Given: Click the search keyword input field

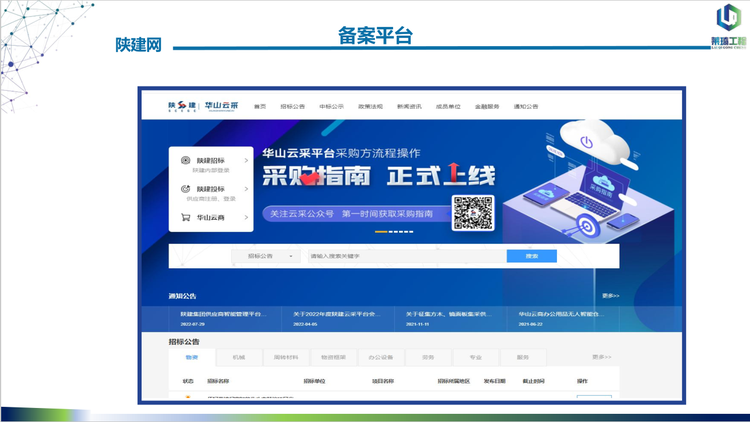Looking at the screenshot, I should [x=407, y=256].
